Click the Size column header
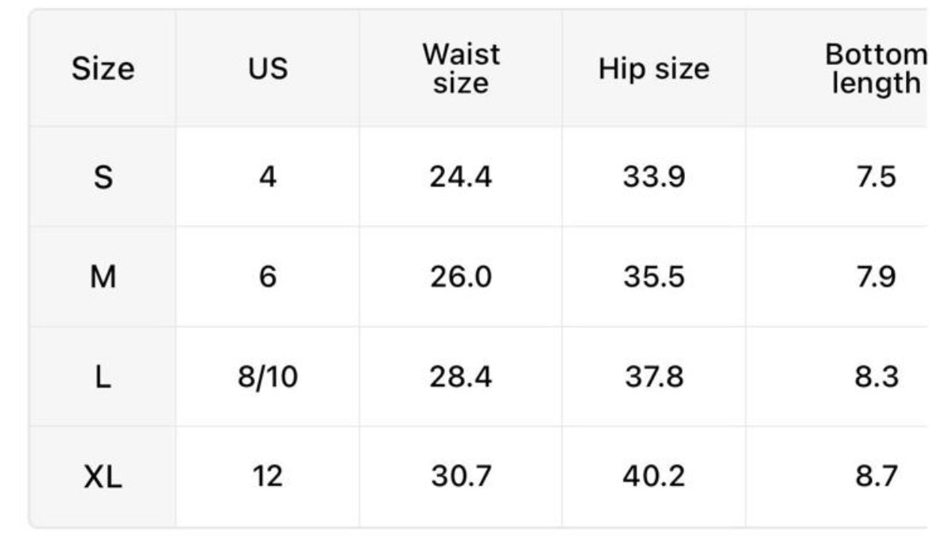929x560 pixels. point(103,69)
